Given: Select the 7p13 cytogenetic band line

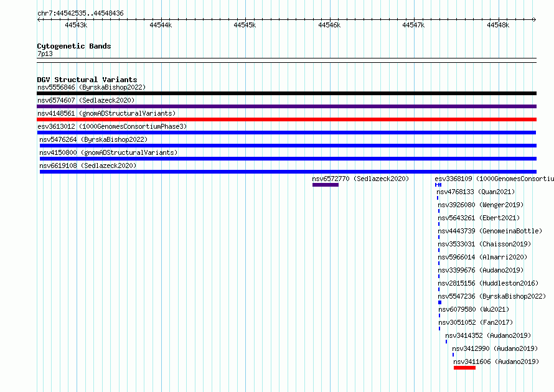Looking at the screenshot, I should point(286,60).
